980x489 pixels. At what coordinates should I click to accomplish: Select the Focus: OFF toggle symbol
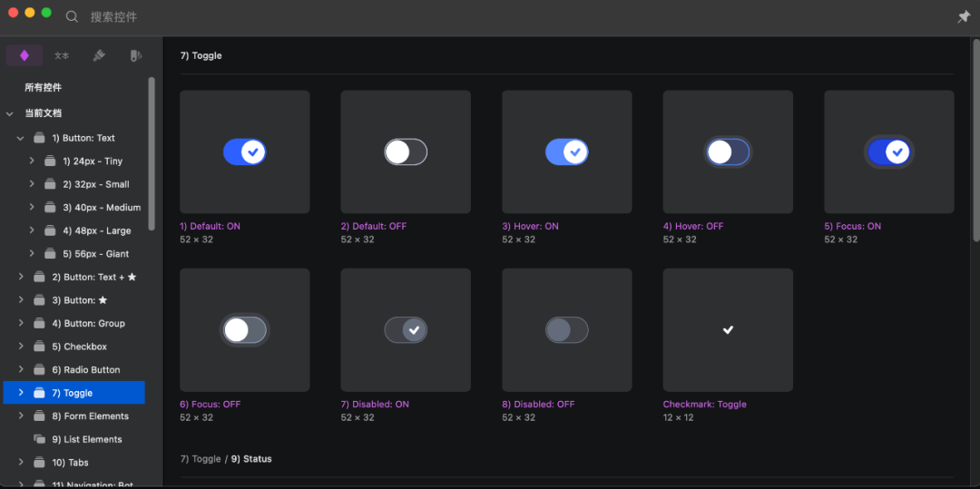(x=244, y=329)
